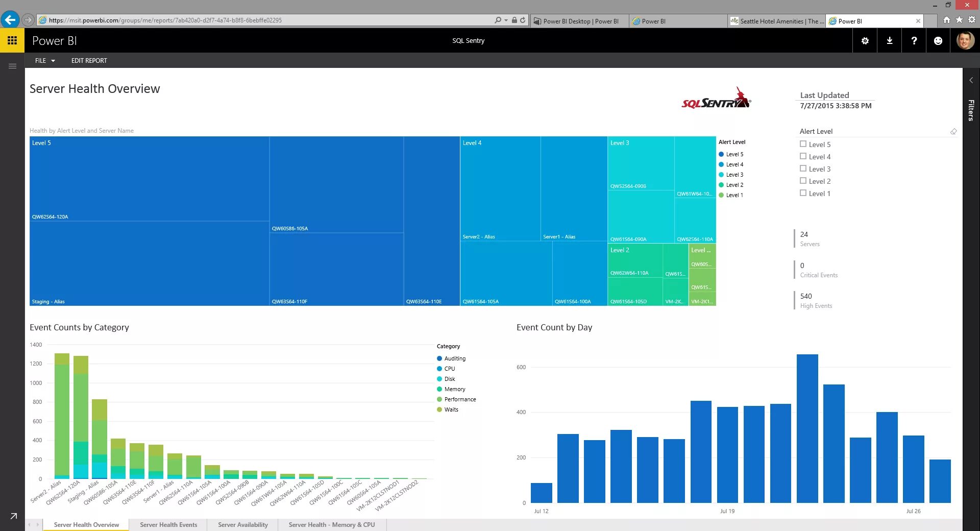Select the Memory category legend entry

click(x=451, y=389)
